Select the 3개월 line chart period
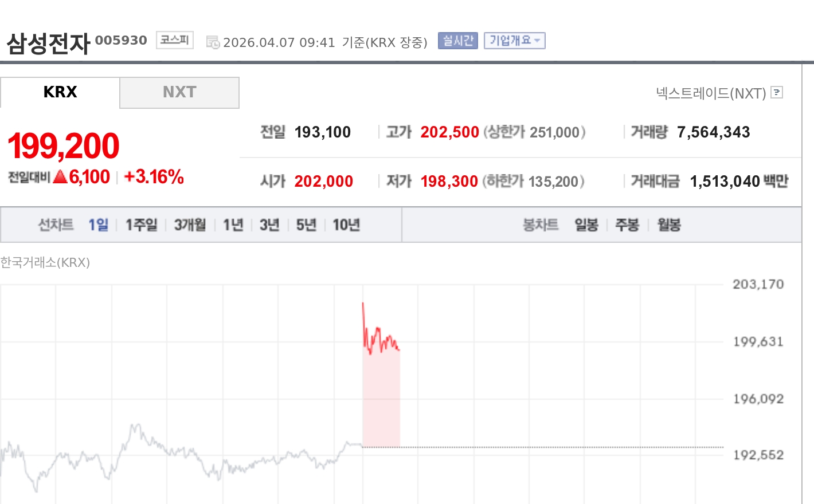 (190, 225)
